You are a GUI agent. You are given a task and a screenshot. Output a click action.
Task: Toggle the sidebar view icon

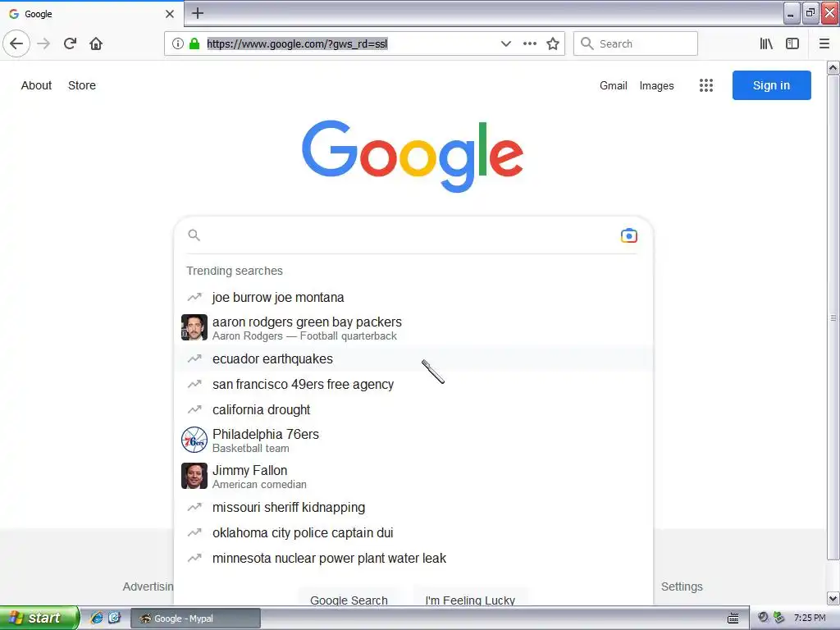click(x=792, y=43)
